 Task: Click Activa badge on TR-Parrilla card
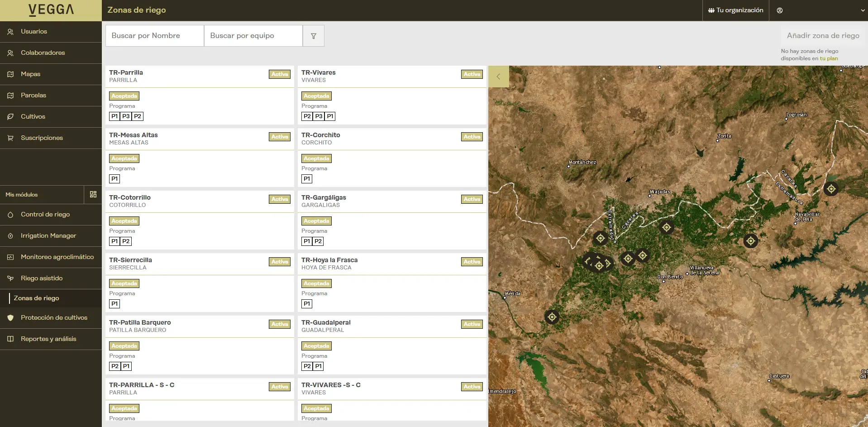click(280, 74)
